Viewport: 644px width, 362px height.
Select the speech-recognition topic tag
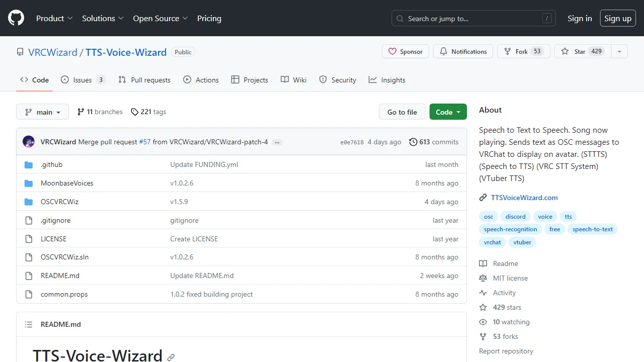(x=510, y=229)
